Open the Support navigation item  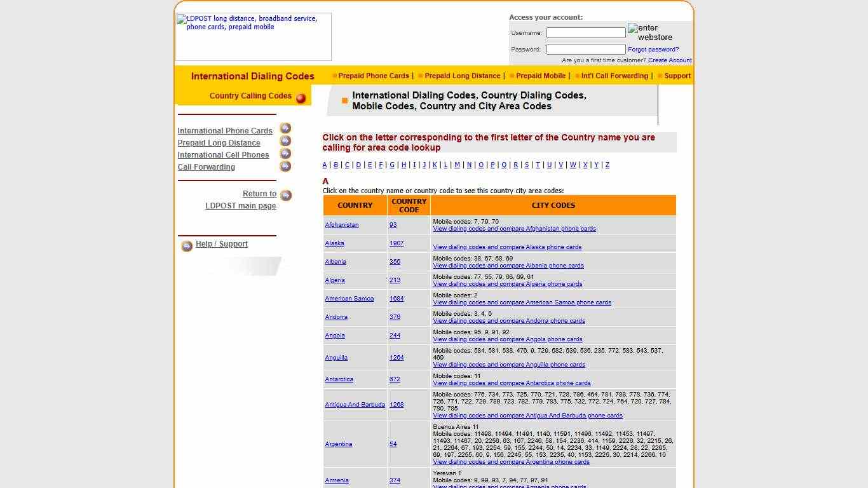point(677,76)
